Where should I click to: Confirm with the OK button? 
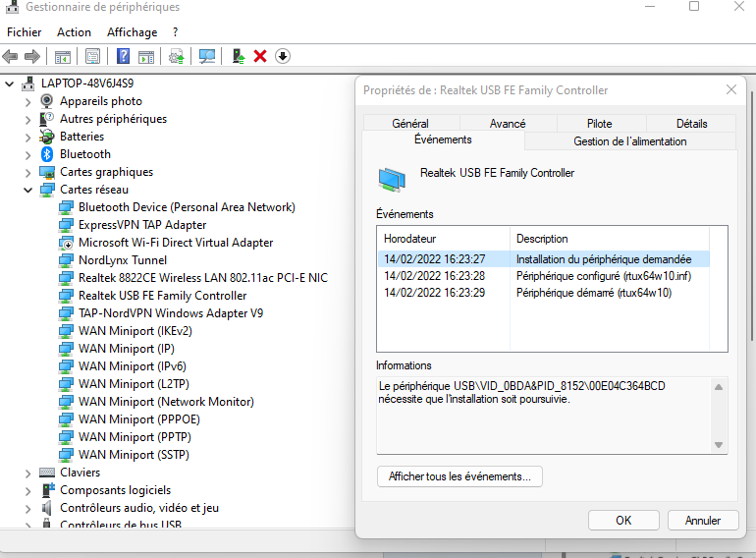[623, 521]
